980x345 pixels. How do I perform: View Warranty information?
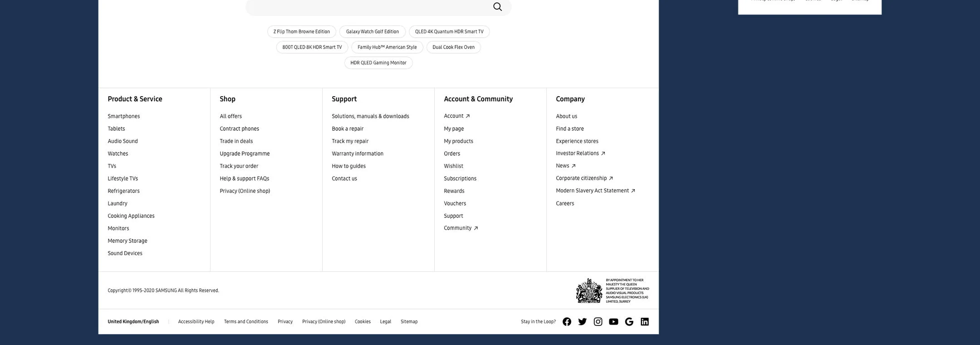358,154
